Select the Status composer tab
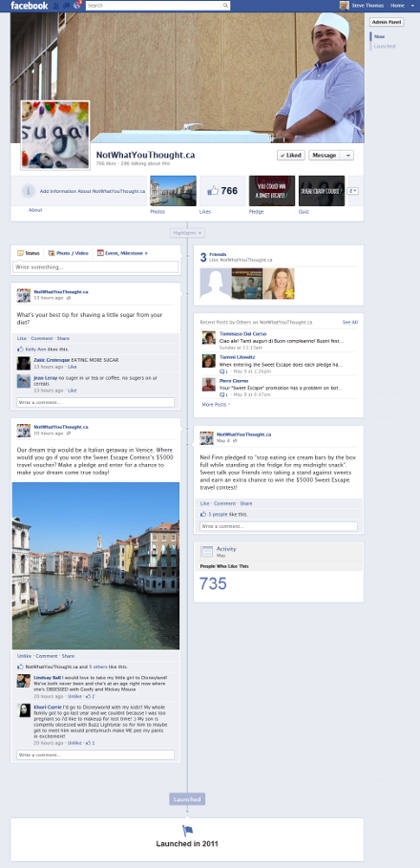The width and height of the screenshot is (420, 868). [x=29, y=253]
